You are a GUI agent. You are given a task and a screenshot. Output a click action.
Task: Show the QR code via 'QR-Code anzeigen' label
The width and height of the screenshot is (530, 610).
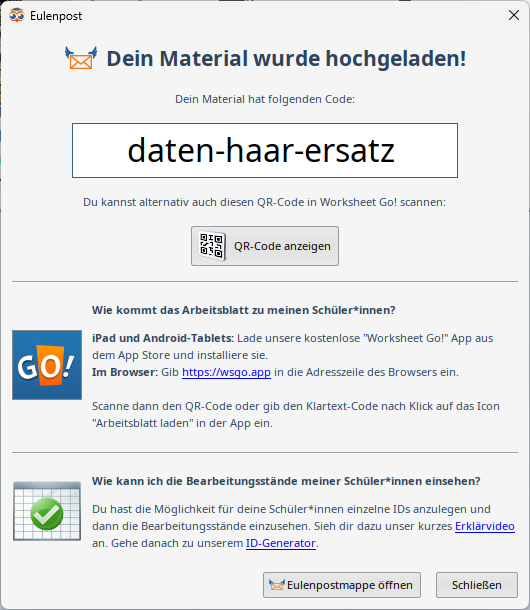pyautogui.click(x=282, y=246)
